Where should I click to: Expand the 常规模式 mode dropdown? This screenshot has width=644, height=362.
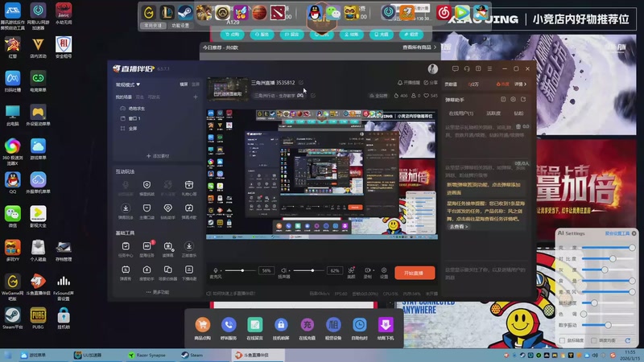click(128, 84)
